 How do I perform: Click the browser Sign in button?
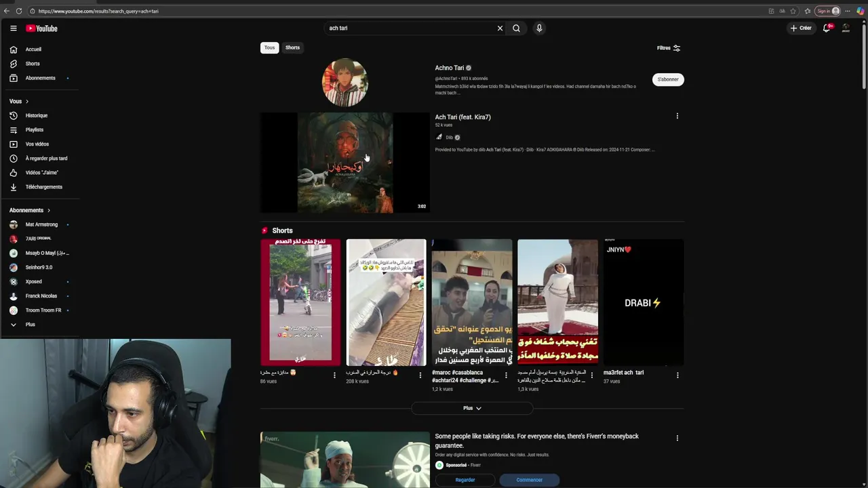(x=828, y=11)
